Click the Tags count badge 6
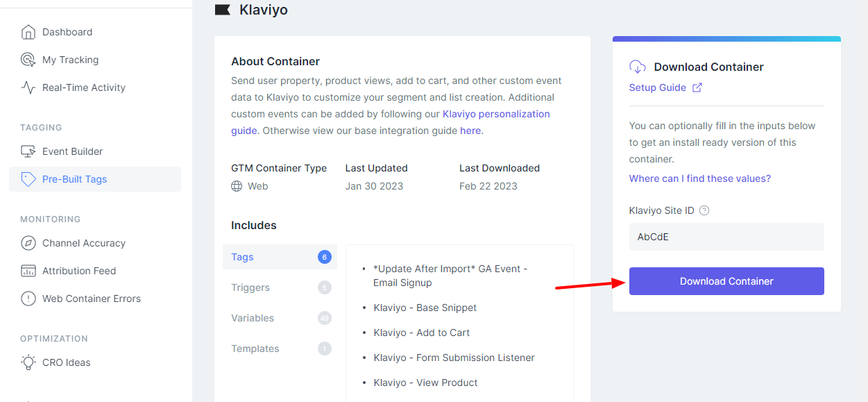This screenshot has height=402, width=868. point(324,257)
